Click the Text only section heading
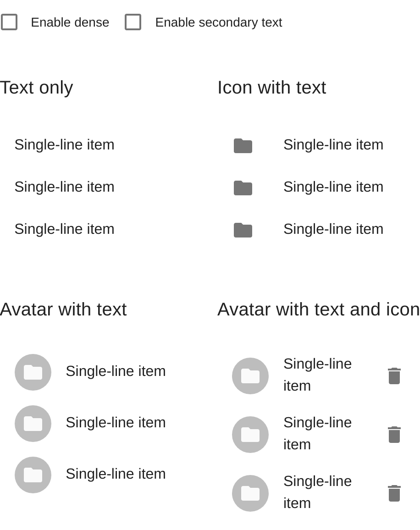The height and width of the screenshot is (530, 420). pos(36,87)
